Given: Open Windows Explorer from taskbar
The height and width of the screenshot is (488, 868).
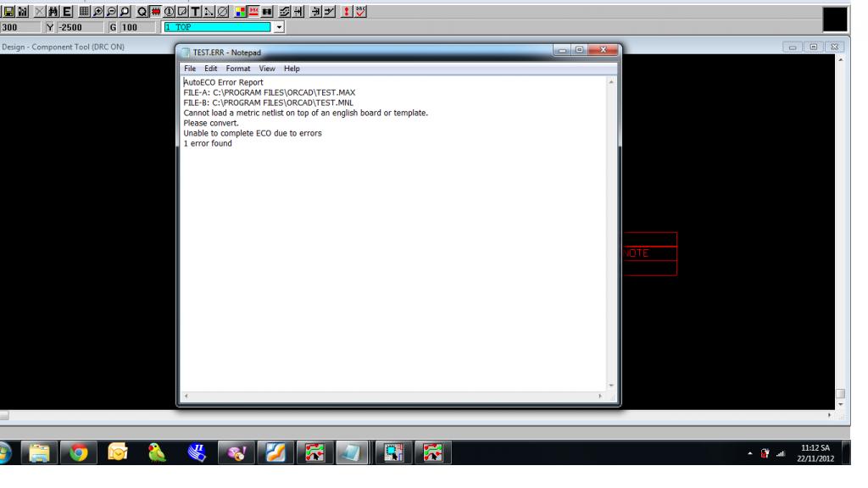Looking at the screenshot, I should click(x=39, y=453).
